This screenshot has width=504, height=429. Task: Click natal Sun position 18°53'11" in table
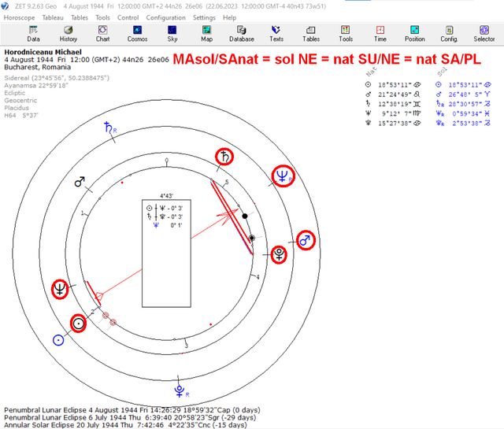pos(395,85)
